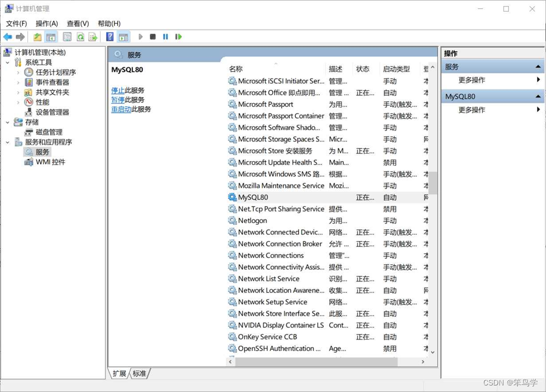
Task: Click the Up one level folder icon
Action: coord(37,37)
